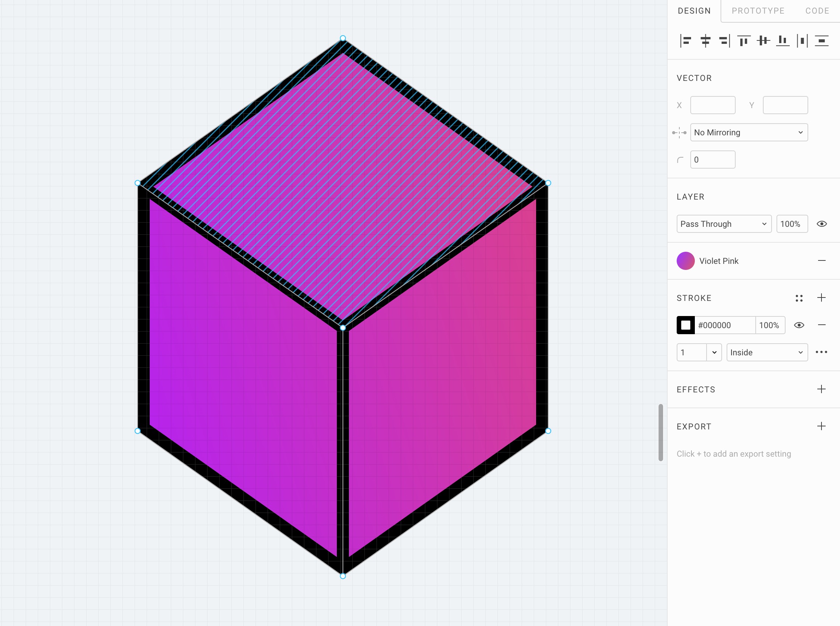Add a new effect
840x626 pixels.
(821, 389)
